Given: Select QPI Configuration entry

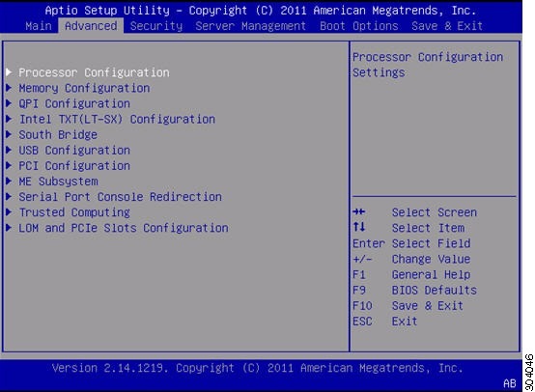Looking at the screenshot, I should [x=74, y=103].
